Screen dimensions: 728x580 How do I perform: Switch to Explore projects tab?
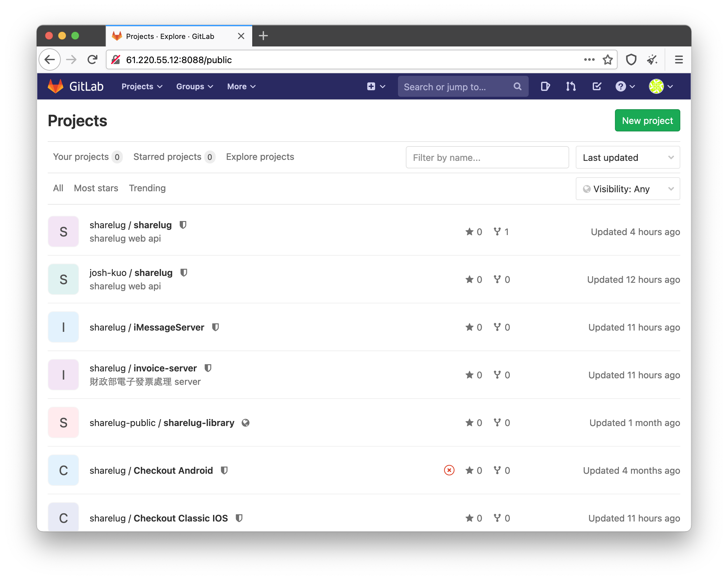pos(260,157)
